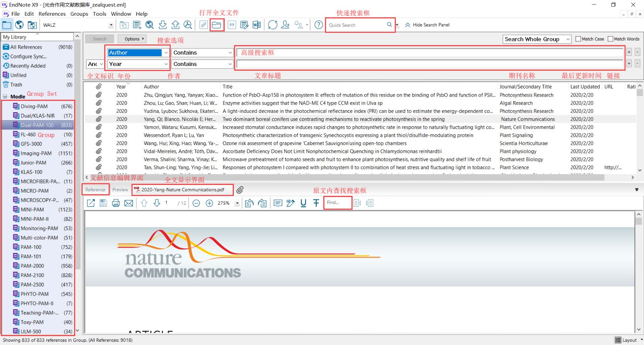The width and height of the screenshot is (644, 345).
Task: Click the Open File folder icon
Action: (217, 25)
